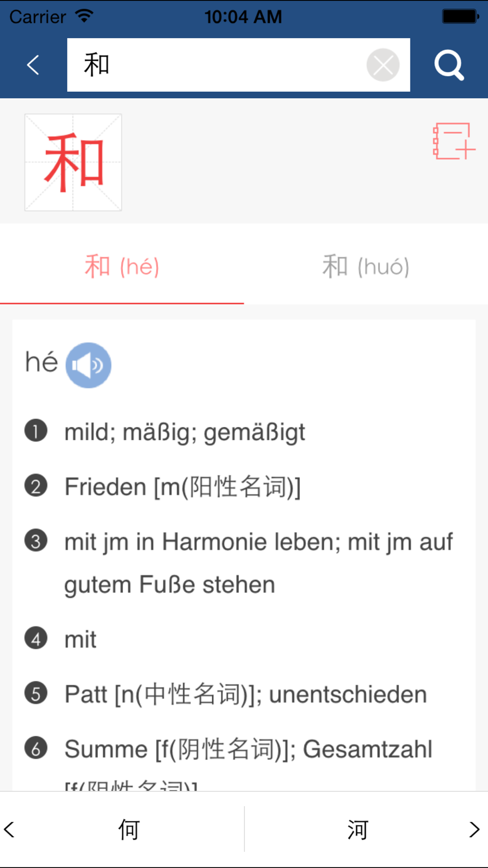Open the 和 stroke order character box
Viewport: 488px width, 868px height.
pos(73,163)
